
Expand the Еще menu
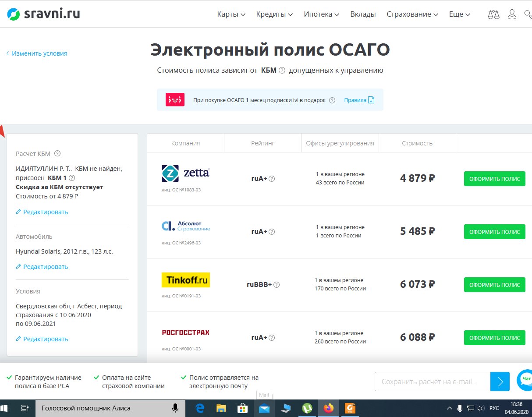460,14
